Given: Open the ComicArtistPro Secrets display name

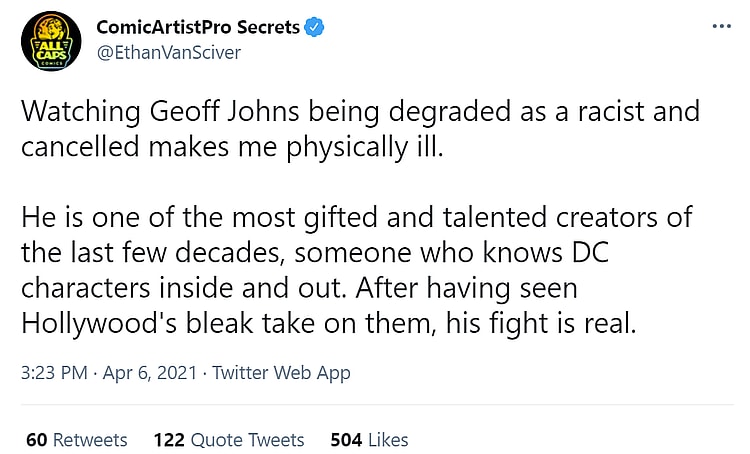Looking at the screenshot, I should coord(198,28).
